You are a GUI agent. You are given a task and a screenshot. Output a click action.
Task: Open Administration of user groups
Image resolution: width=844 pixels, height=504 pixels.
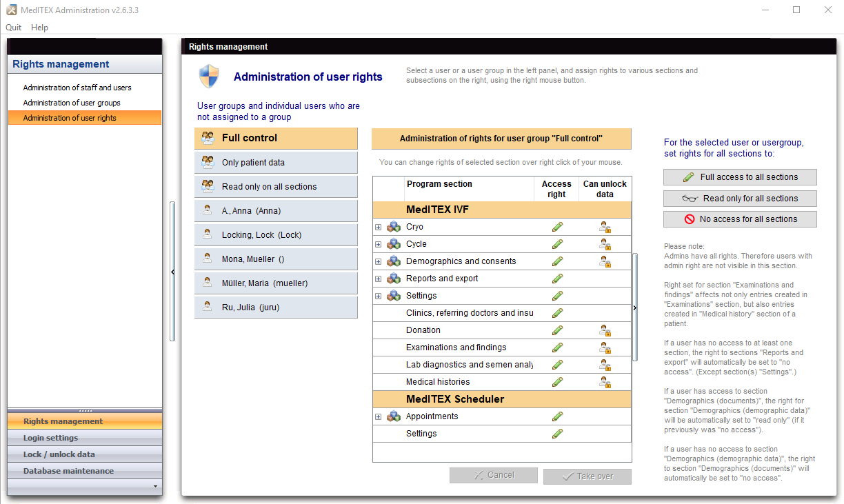click(x=72, y=103)
